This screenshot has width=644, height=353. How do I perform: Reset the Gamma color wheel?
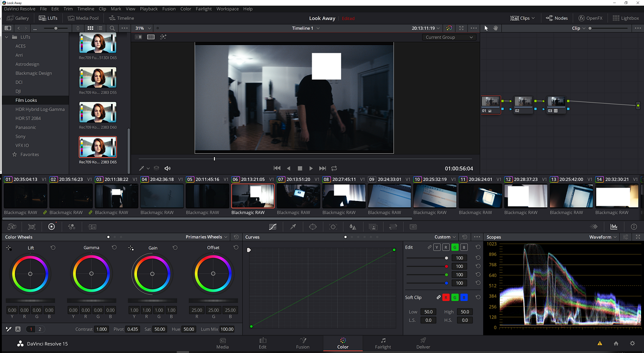pos(114,248)
